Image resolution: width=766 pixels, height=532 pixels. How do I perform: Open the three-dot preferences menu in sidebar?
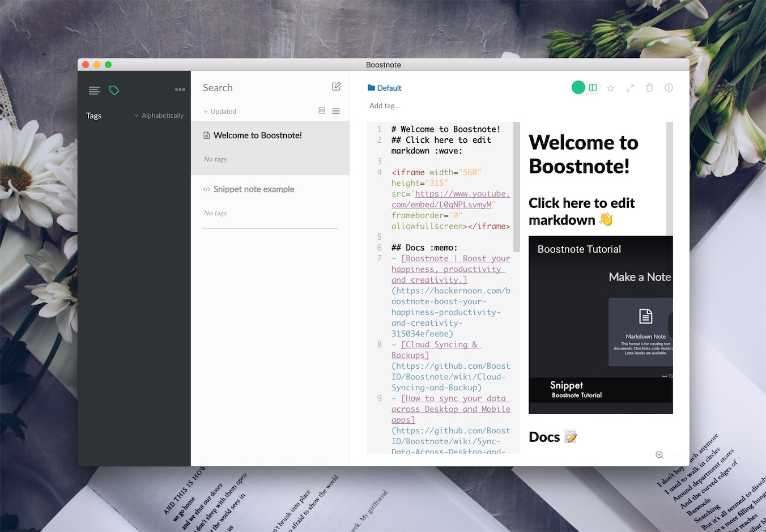tap(180, 90)
